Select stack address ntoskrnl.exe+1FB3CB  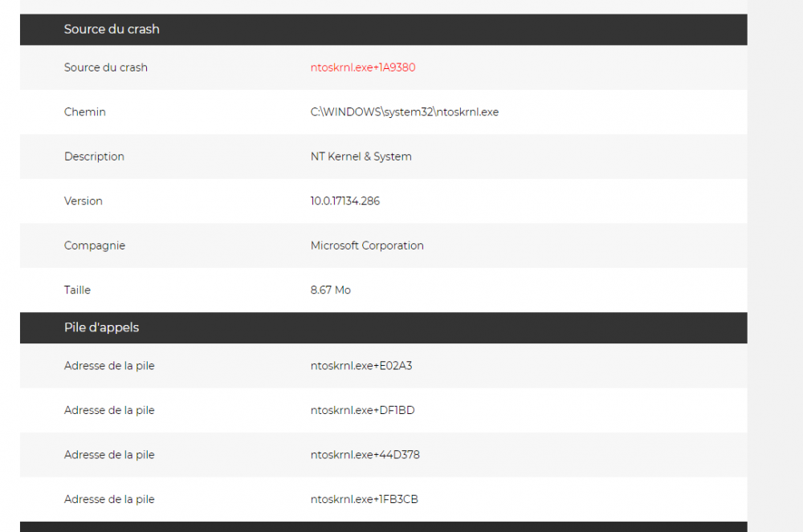point(365,500)
